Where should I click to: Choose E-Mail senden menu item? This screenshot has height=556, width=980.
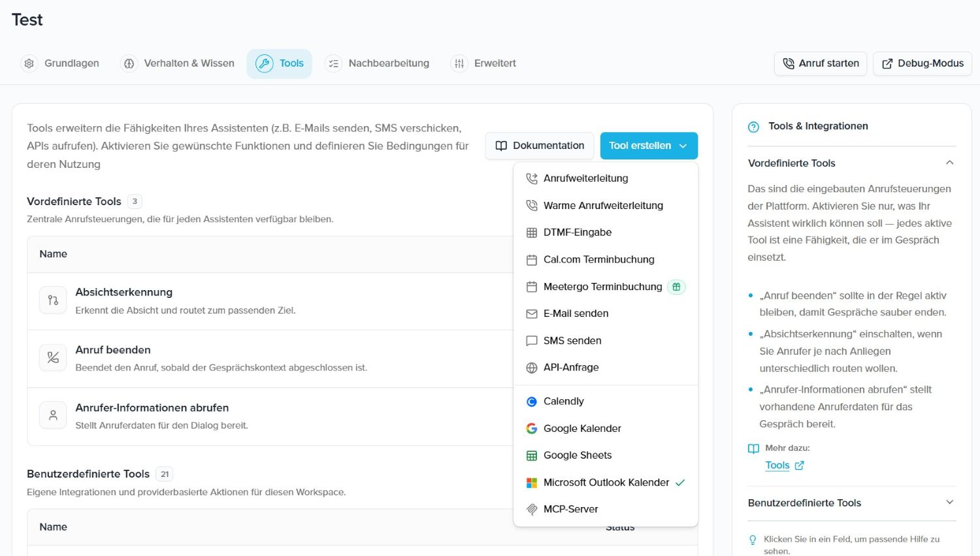point(606,314)
